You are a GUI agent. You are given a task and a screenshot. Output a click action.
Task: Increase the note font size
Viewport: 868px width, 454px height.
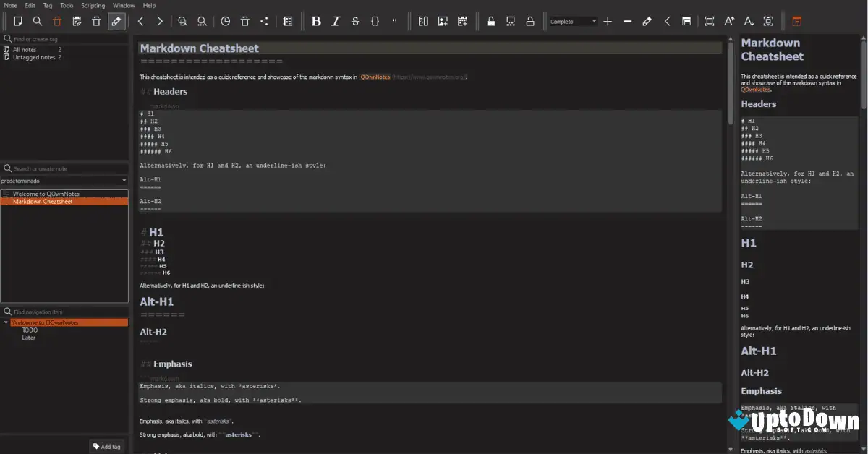tap(729, 21)
